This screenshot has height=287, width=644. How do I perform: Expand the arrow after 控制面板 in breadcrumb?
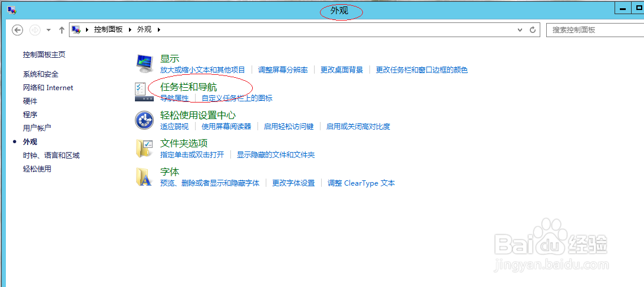pos(130,29)
